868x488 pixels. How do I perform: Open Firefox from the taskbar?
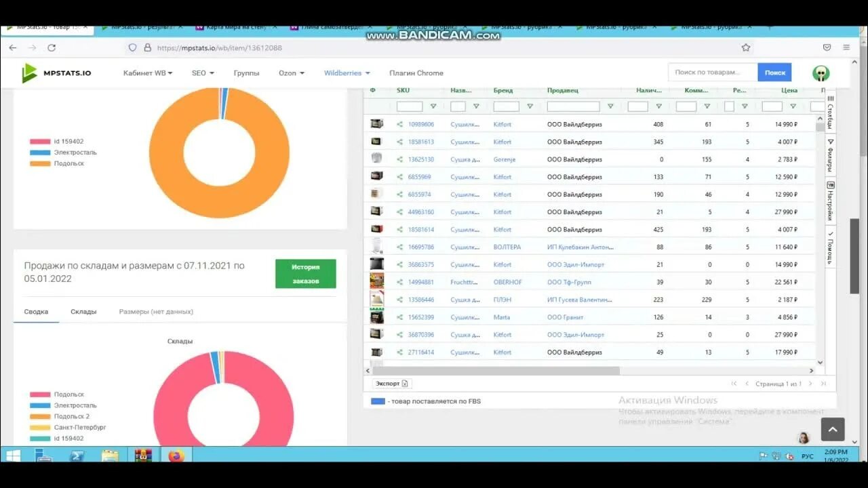[x=176, y=455]
